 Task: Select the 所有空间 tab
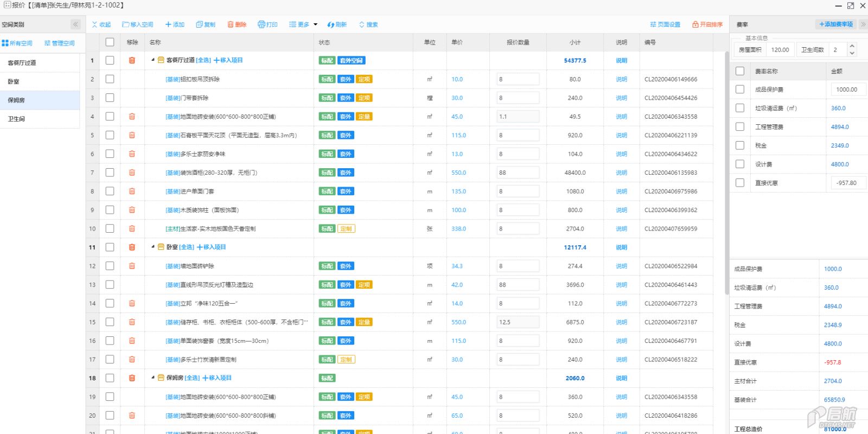pos(17,43)
